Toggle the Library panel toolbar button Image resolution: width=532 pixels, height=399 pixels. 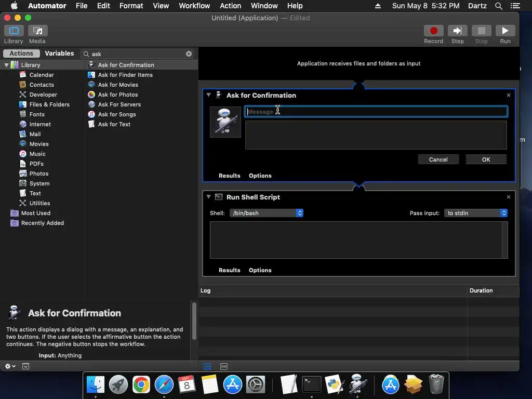pos(14,31)
